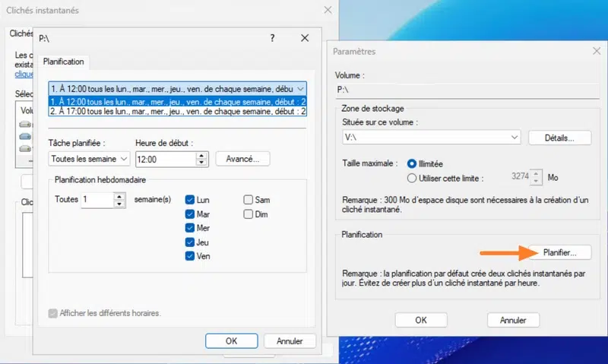Enable the Sam checkbox
This screenshot has height=364, width=608.
249,200
